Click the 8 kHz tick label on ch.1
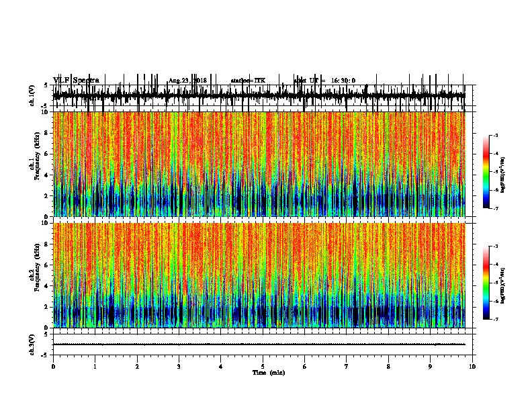 (x=46, y=133)
